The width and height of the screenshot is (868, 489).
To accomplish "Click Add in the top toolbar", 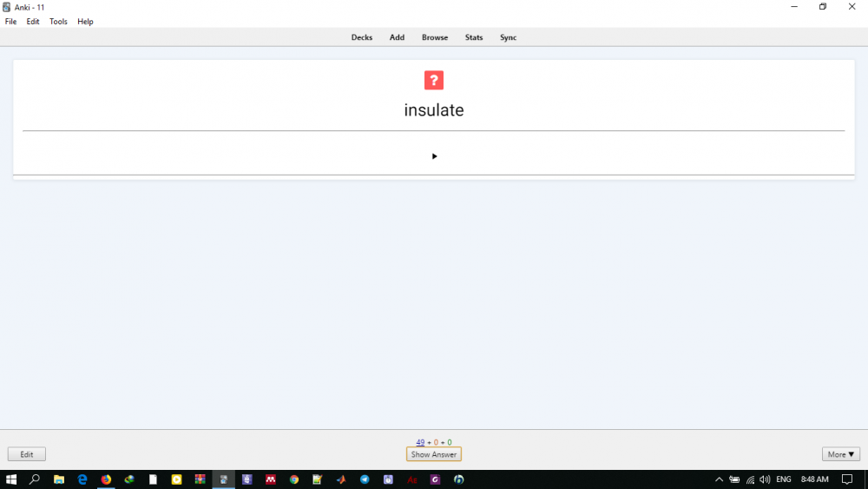I will (397, 37).
